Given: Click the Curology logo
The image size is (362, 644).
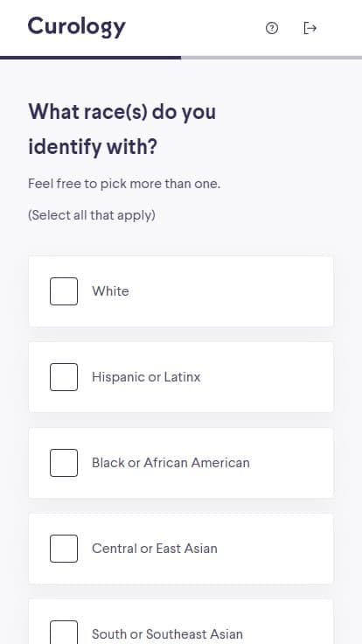Looking at the screenshot, I should [77, 27].
